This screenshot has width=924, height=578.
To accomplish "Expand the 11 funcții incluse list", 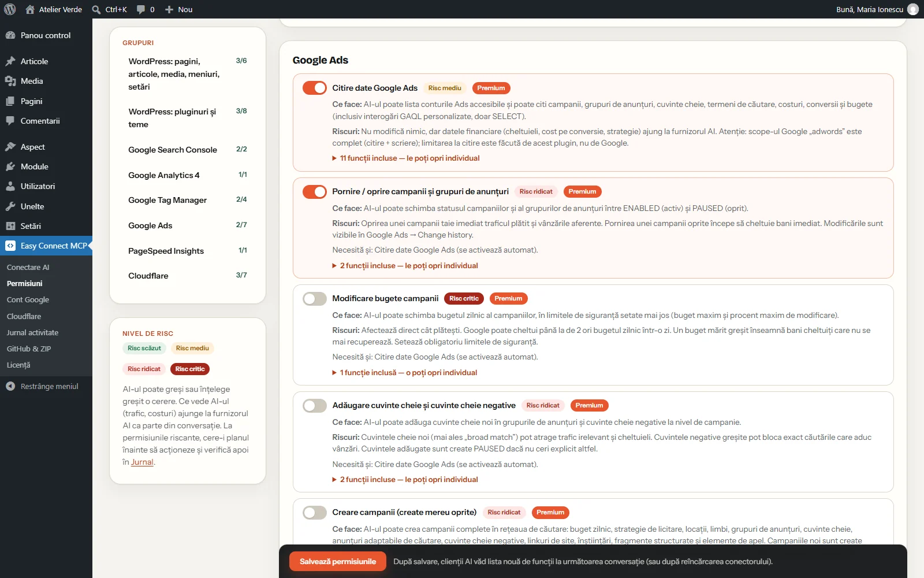I will click(x=406, y=158).
